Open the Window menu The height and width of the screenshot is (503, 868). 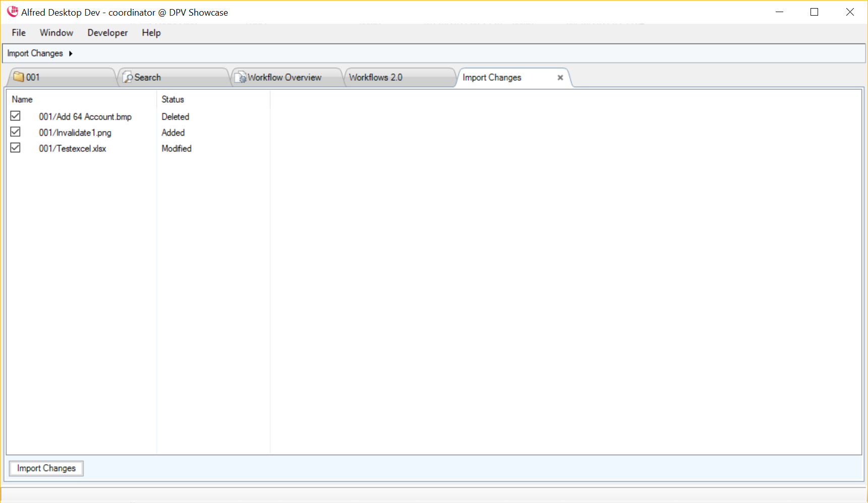[56, 33]
